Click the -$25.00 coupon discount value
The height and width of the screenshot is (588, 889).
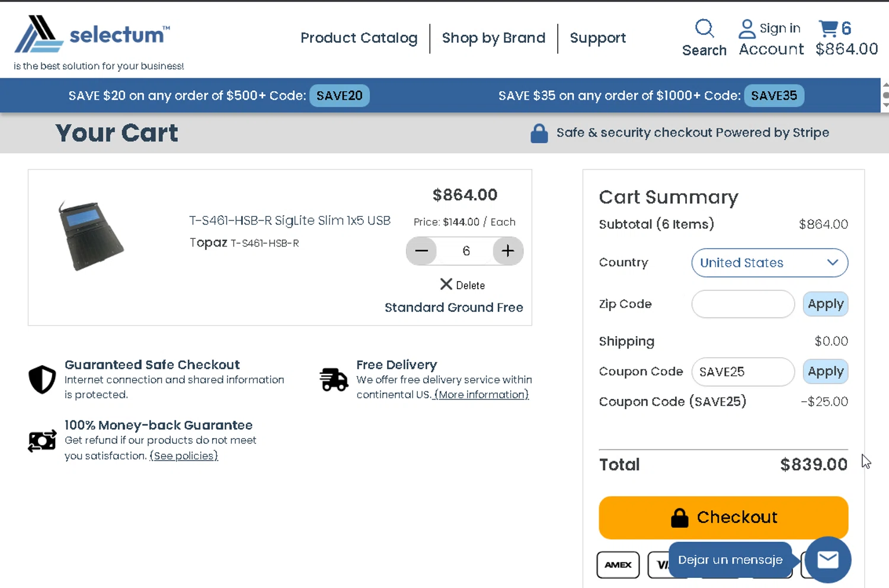pos(824,401)
